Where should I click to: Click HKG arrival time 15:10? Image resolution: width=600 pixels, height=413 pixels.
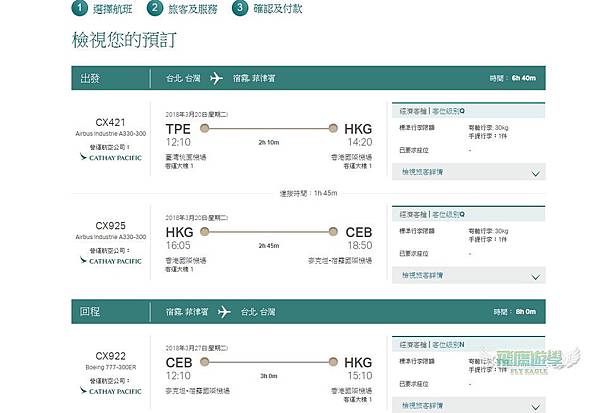point(360,375)
